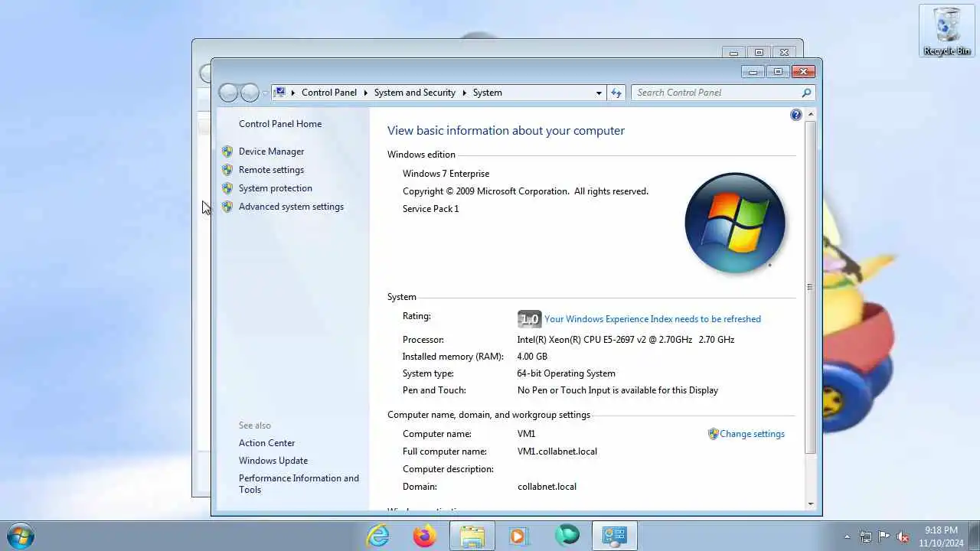Select the text 'Windows 7 Enterprise'
Screen dimensions: 980x551
pyautogui.click(x=446, y=174)
